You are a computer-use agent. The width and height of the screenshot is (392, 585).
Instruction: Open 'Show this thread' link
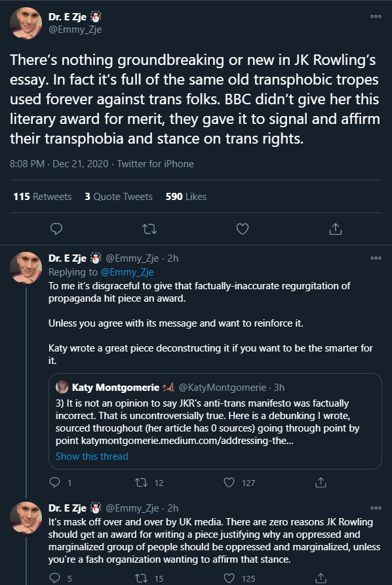pyautogui.click(x=92, y=456)
